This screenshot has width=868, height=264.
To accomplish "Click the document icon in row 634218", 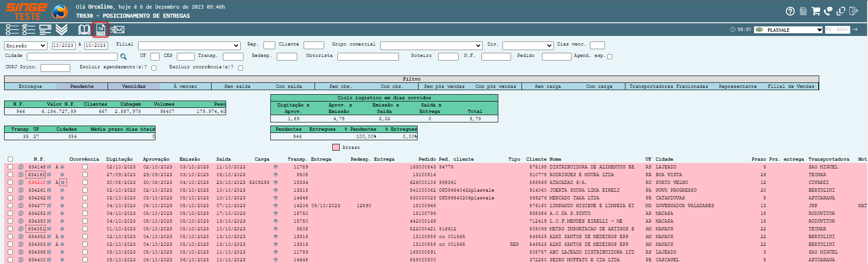I will point(62,183).
